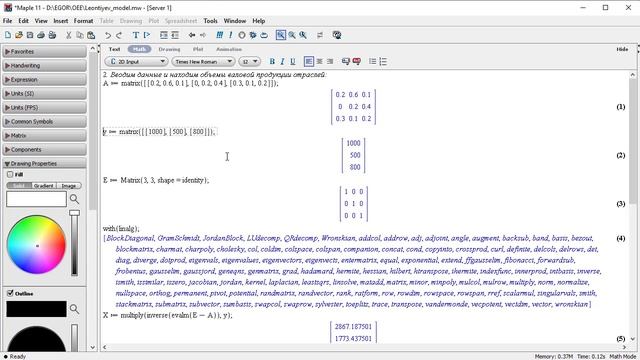Enclose selection in a subsection (indent icon)
Image resolution: width=640 pixels, height=360 pixels.
(x=164, y=35)
